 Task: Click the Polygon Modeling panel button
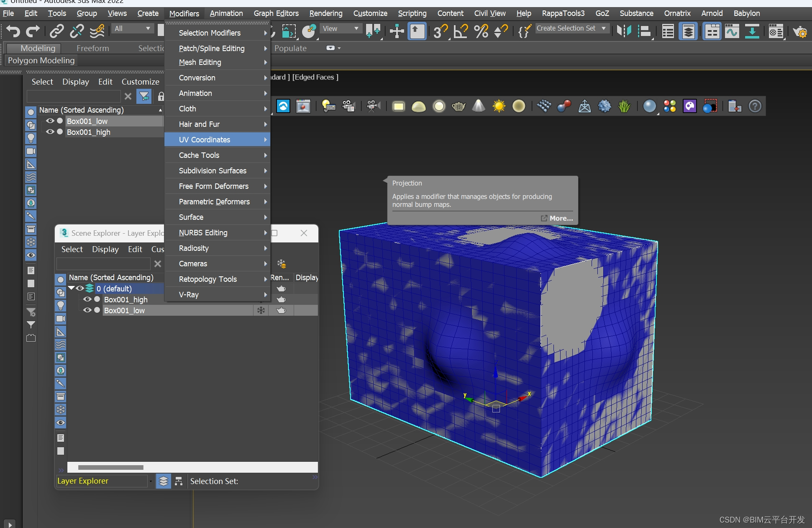click(x=41, y=61)
